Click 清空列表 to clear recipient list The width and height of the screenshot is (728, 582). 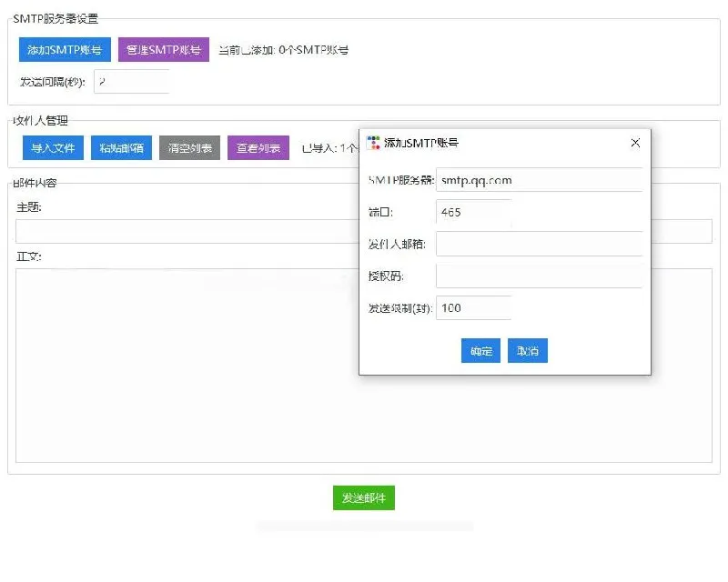(188, 147)
